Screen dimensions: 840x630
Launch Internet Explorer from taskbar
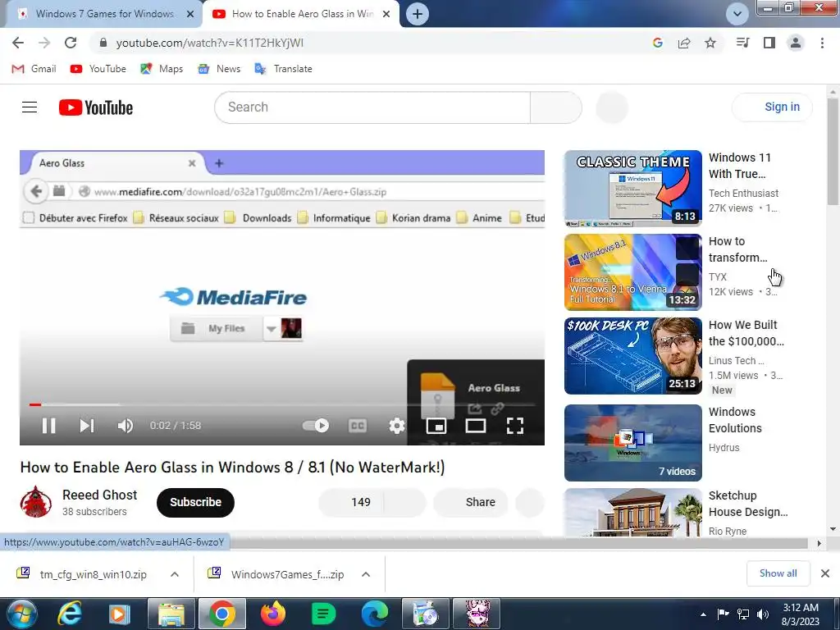coord(70,614)
